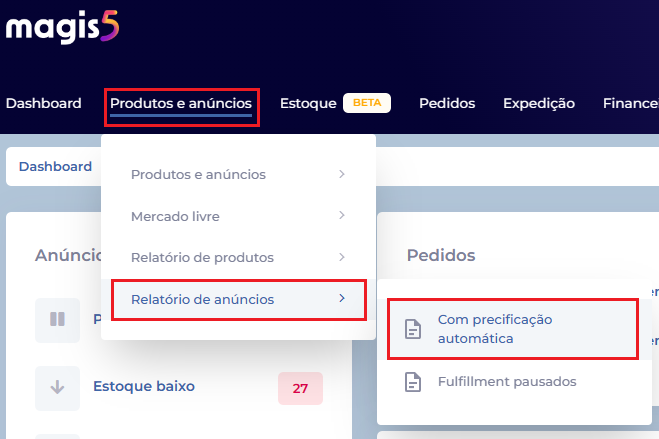Click the BETA badge next to Estoque
The width and height of the screenshot is (659, 439).
[367, 103]
